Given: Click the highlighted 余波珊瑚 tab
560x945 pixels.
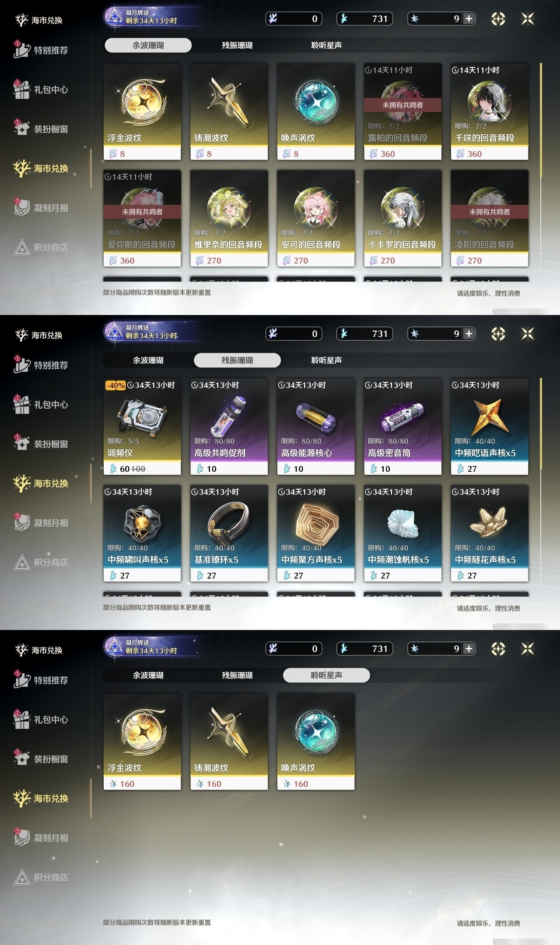Looking at the screenshot, I should [x=148, y=45].
